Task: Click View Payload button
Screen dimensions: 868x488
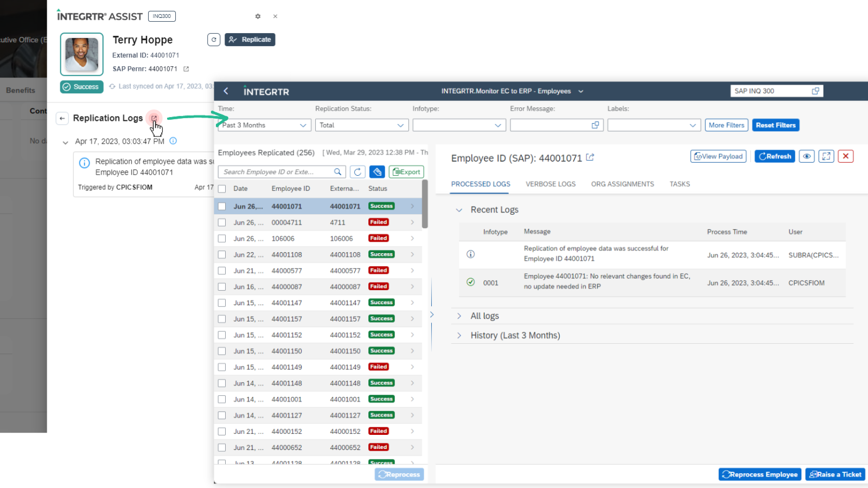Action: 718,156
